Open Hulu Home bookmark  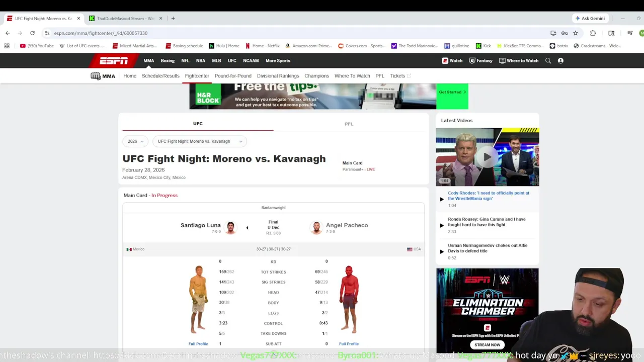(x=224, y=46)
